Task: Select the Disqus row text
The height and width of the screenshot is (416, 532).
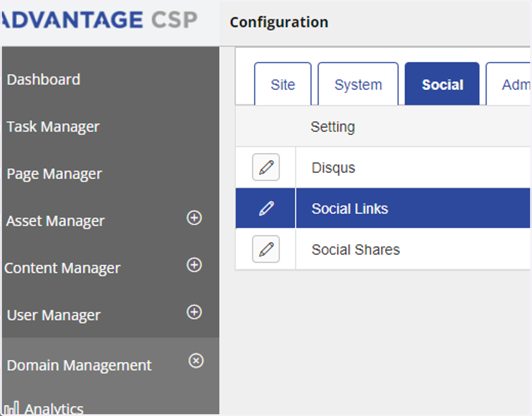Action: point(333,168)
